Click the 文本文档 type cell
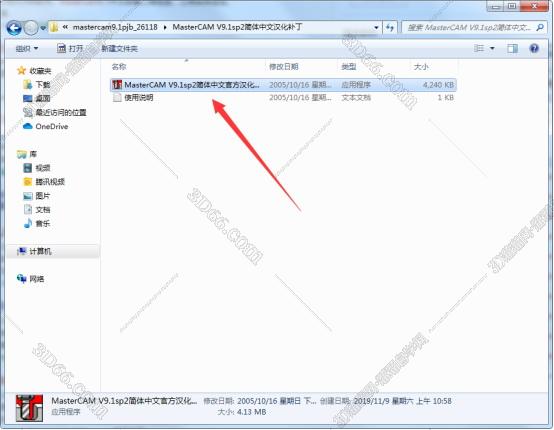 pos(356,98)
